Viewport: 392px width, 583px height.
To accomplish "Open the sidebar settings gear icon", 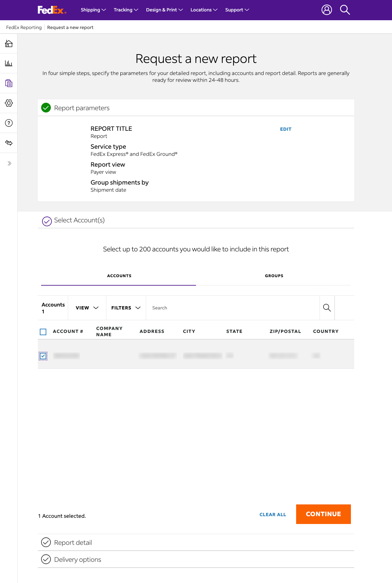I will coord(9,103).
